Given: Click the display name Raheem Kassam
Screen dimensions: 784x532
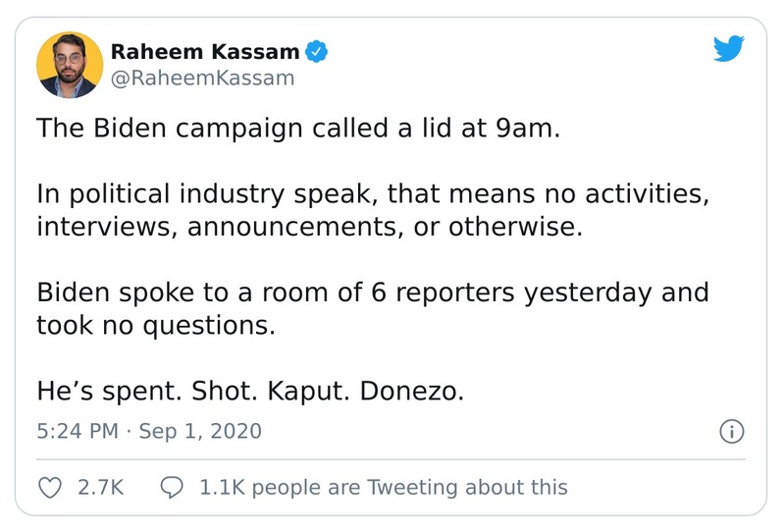Looking at the screenshot, I should 204,51.
